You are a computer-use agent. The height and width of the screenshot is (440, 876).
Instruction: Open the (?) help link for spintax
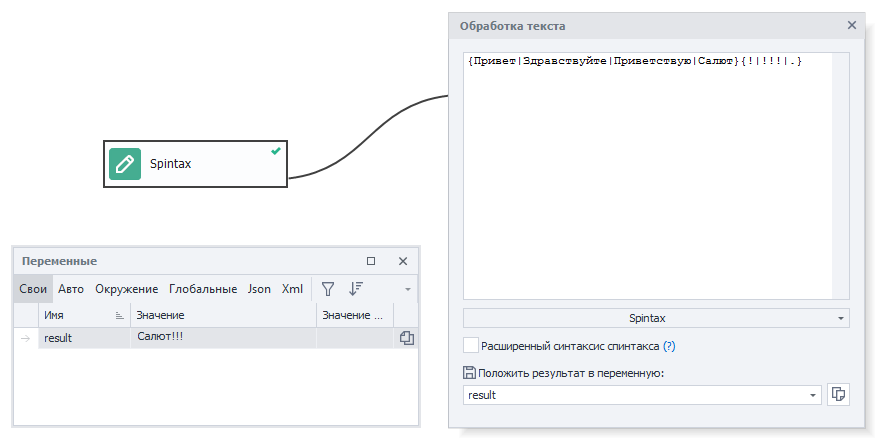click(669, 346)
